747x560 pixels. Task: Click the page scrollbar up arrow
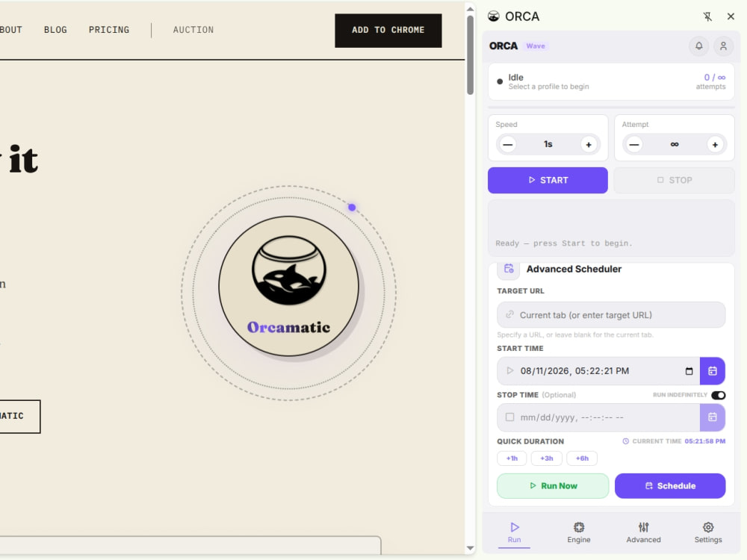(x=470, y=8)
